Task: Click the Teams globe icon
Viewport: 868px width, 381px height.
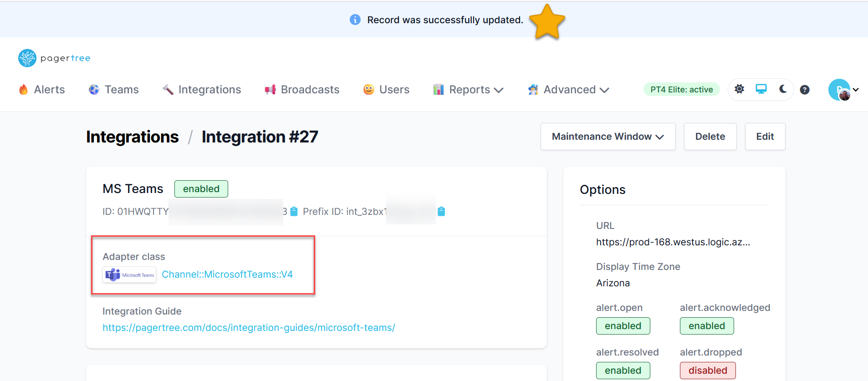Action: 94,90
